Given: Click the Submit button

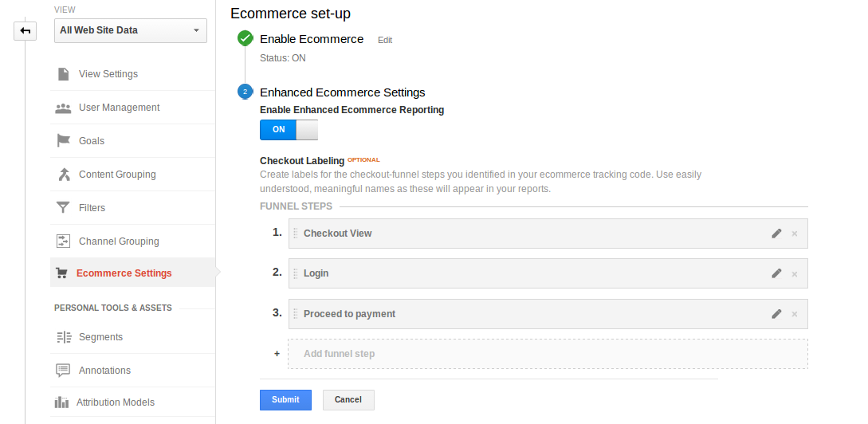Looking at the screenshot, I should pyautogui.click(x=285, y=400).
